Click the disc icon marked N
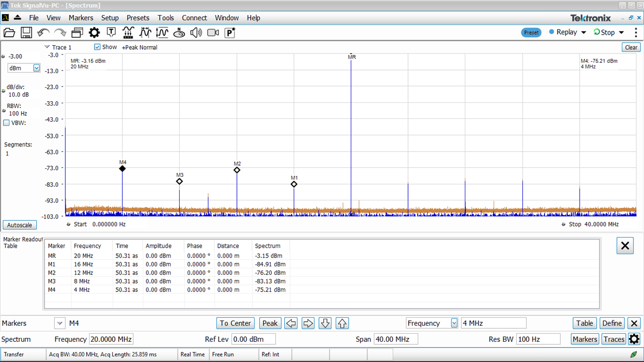Viewport: 644px width, 362px height. tap(179, 33)
